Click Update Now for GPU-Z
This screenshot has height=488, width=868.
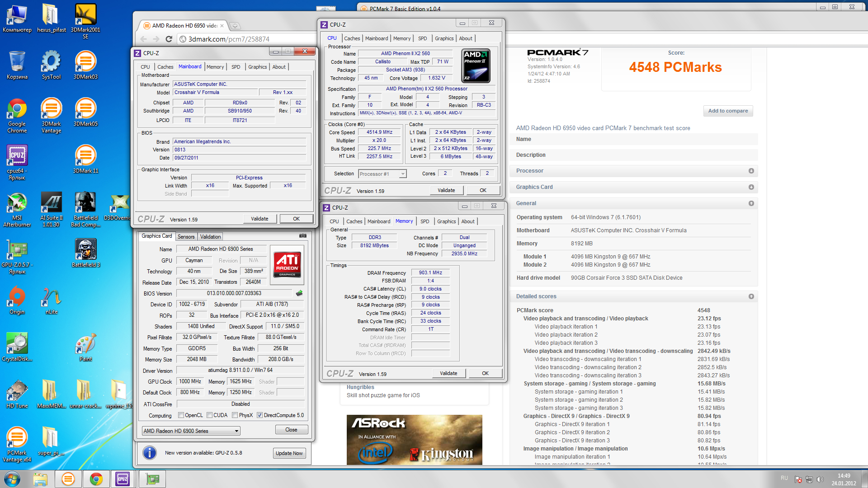click(289, 453)
